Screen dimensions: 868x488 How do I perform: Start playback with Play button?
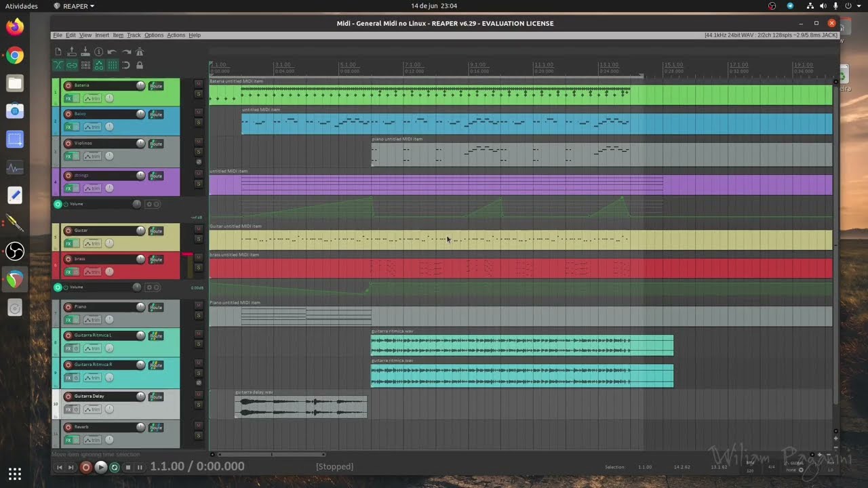click(x=100, y=467)
